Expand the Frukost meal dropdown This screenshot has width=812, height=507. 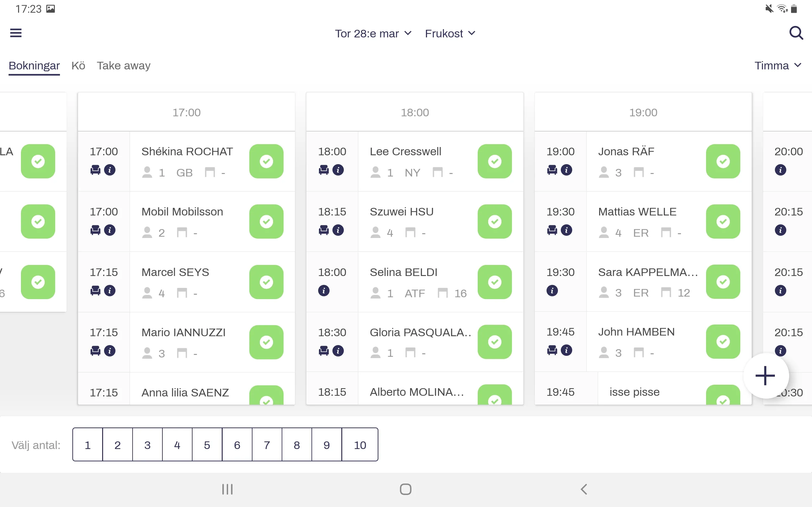tap(450, 33)
